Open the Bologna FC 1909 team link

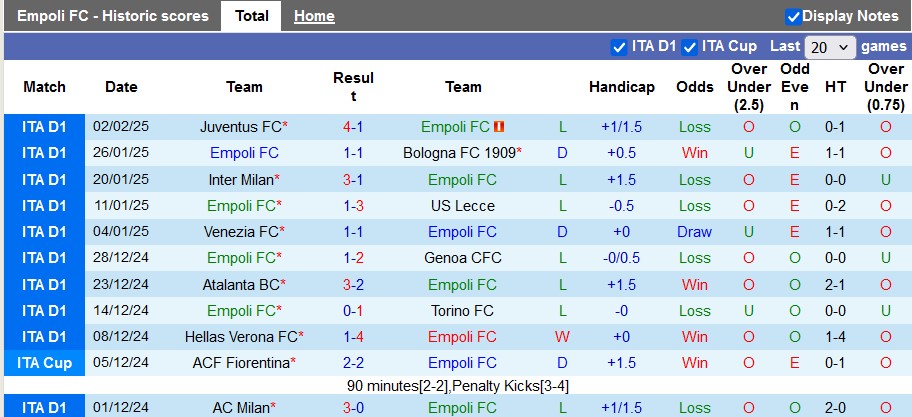point(459,153)
